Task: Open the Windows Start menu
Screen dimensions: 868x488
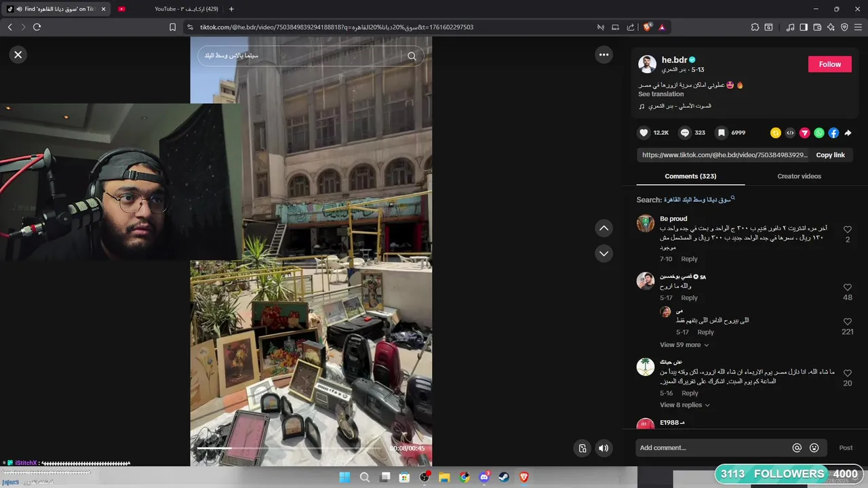Action: (344, 477)
